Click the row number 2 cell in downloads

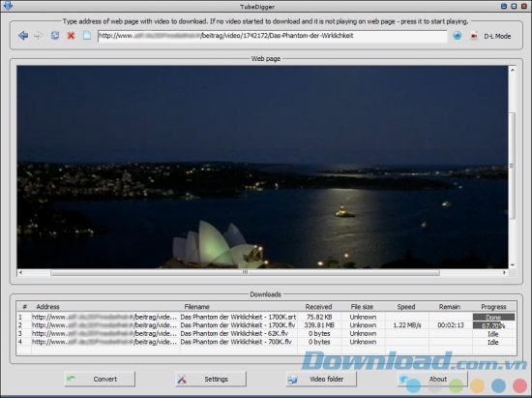coord(20,325)
